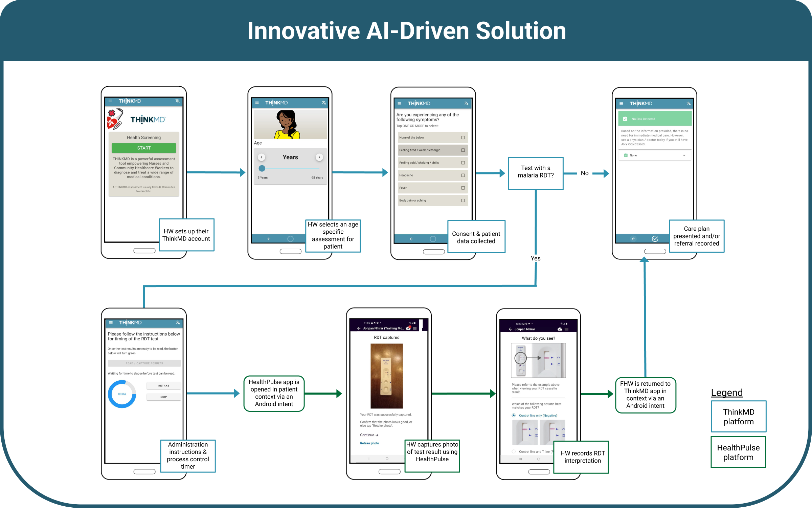This screenshot has height=508, width=812.
Task: Check 'None of the below' checkbox
Action: [x=463, y=137]
